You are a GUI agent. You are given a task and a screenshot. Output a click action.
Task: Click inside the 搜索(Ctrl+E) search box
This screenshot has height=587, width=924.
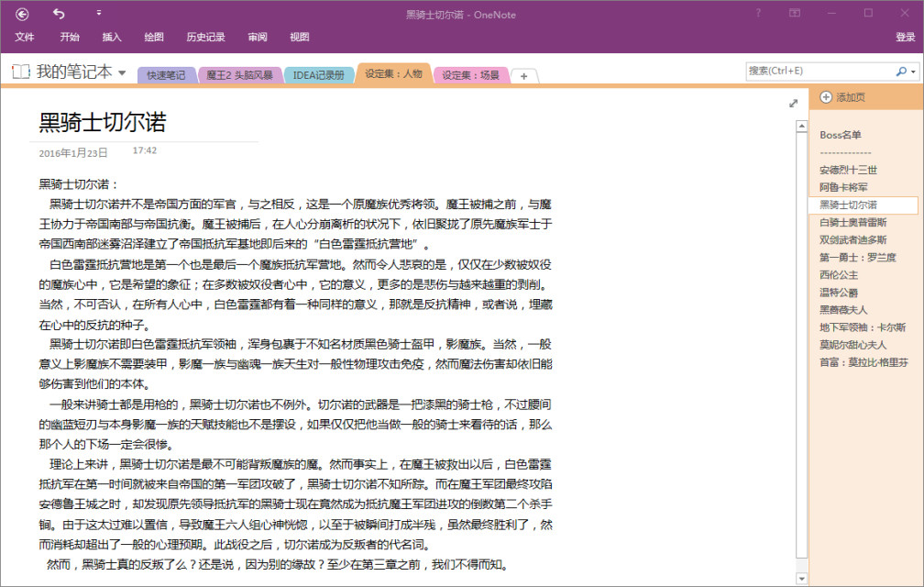[x=825, y=70]
